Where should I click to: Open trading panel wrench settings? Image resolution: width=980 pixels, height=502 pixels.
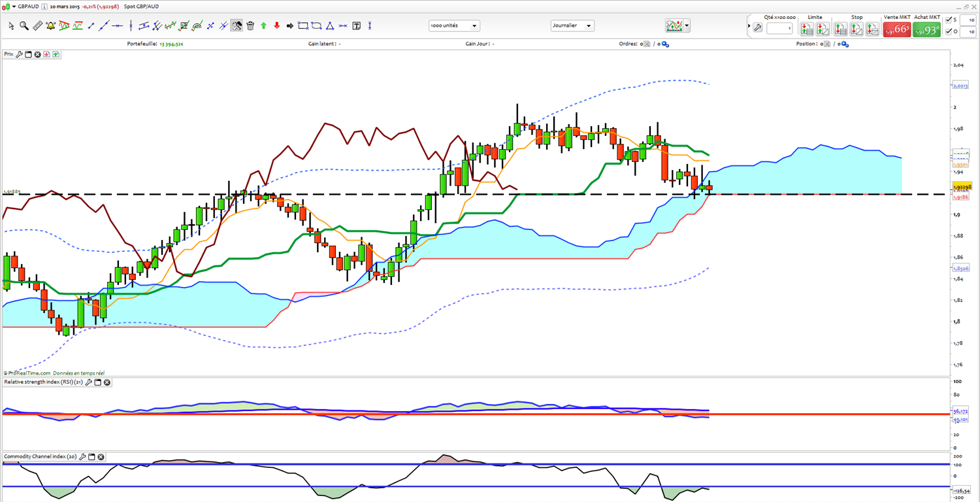[758, 28]
